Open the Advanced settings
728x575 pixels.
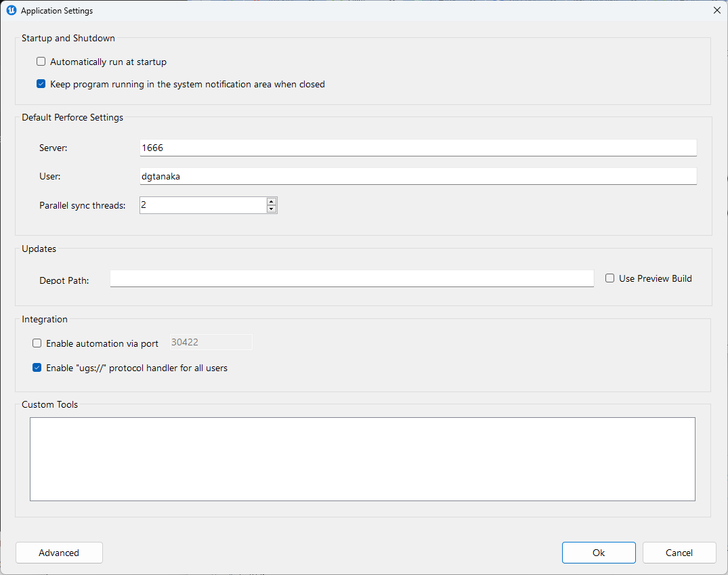59,553
